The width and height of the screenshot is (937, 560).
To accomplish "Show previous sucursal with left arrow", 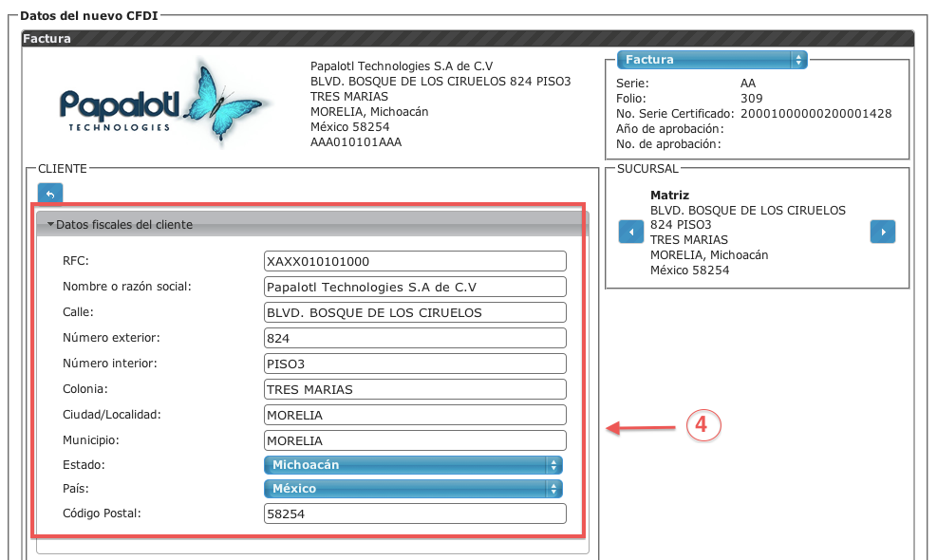I will [631, 232].
